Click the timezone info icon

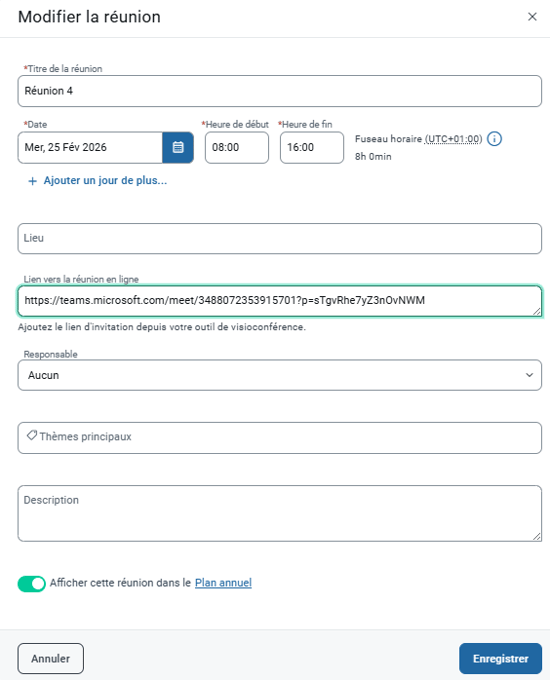click(x=494, y=139)
